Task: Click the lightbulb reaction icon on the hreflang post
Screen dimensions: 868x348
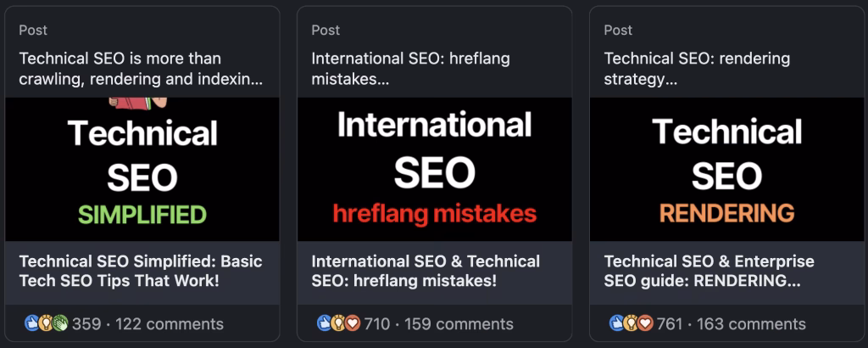Action: pos(338,323)
